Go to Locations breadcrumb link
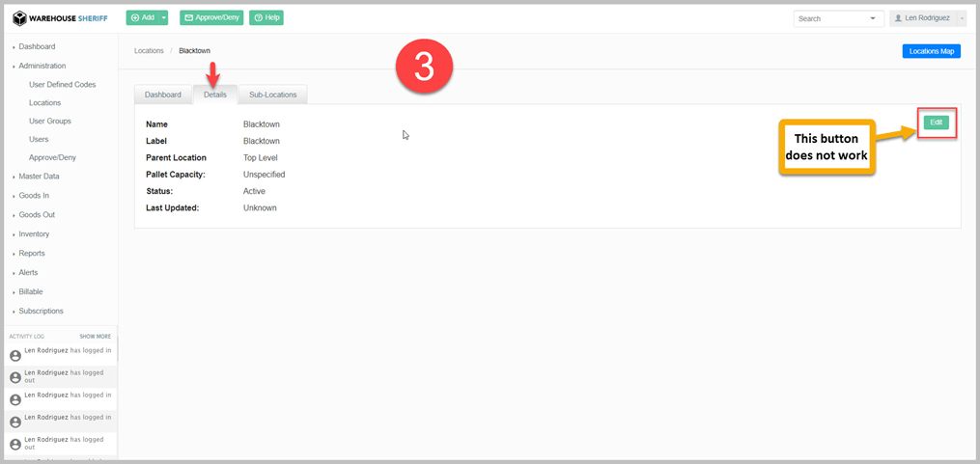The image size is (980, 464). click(149, 51)
